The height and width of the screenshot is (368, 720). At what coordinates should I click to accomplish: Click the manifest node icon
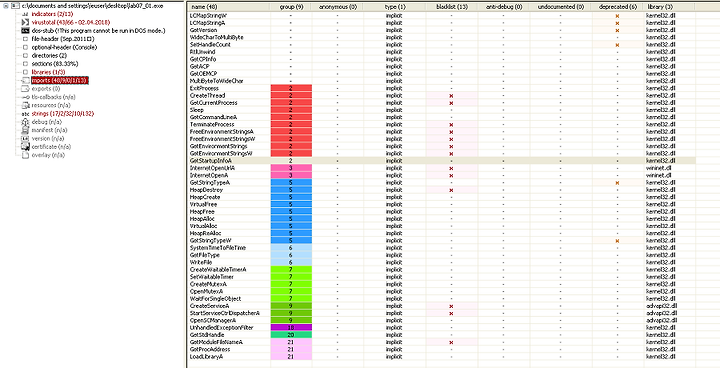26,130
